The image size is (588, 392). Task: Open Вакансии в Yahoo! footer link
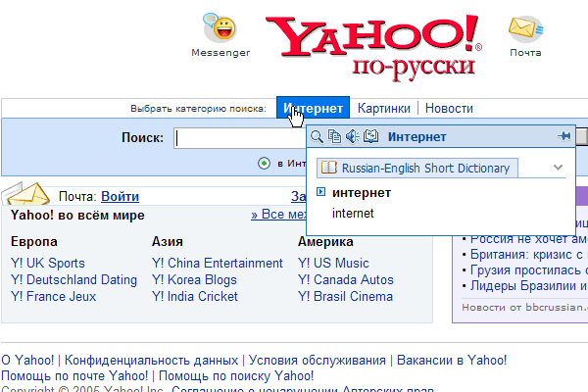tap(452, 360)
